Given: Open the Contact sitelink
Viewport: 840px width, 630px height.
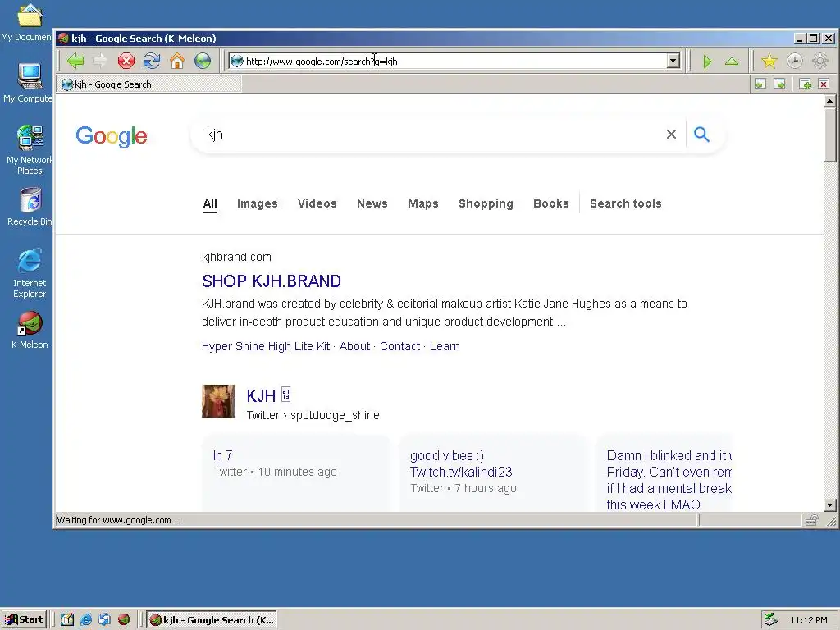Looking at the screenshot, I should tap(399, 346).
